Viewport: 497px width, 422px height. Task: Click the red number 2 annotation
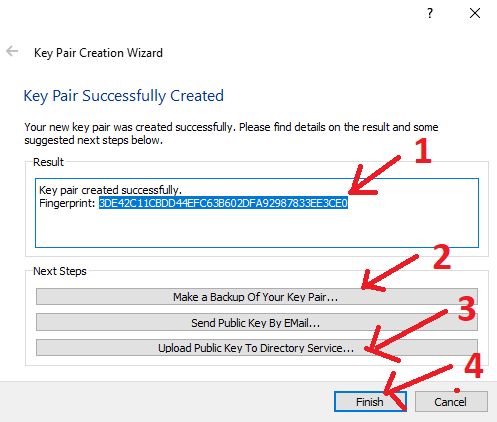tap(442, 257)
